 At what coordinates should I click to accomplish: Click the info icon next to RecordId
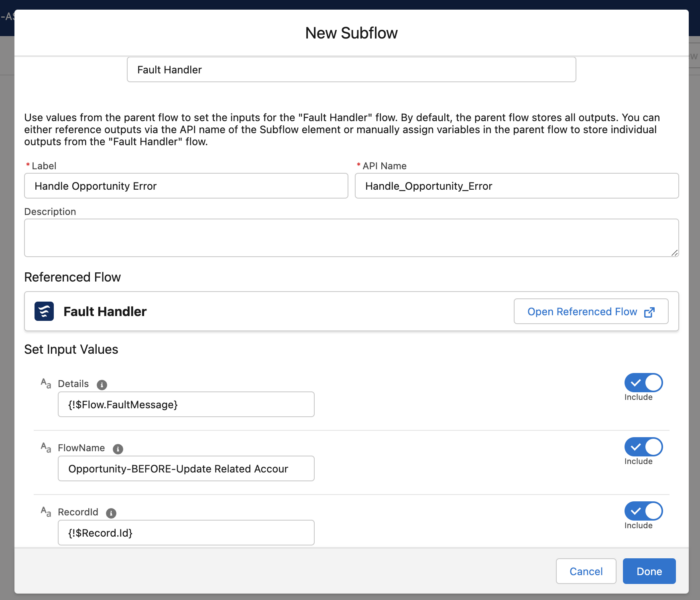[x=111, y=513]
